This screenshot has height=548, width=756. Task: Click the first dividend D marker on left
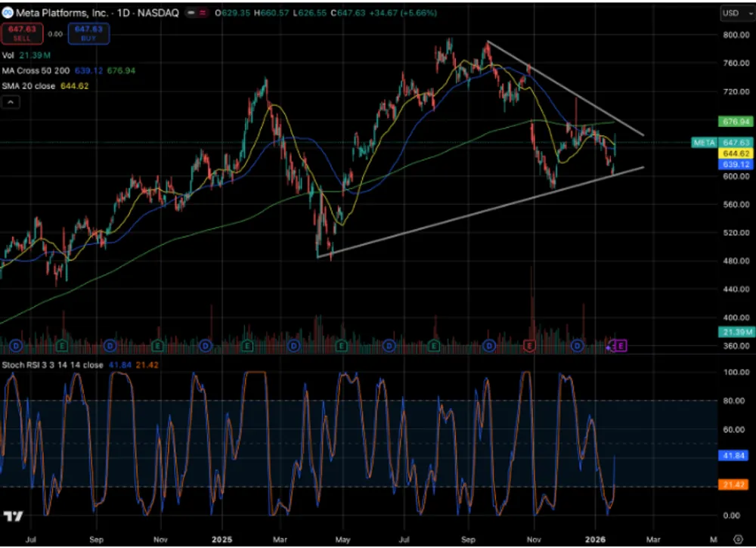tap(16, 345)
